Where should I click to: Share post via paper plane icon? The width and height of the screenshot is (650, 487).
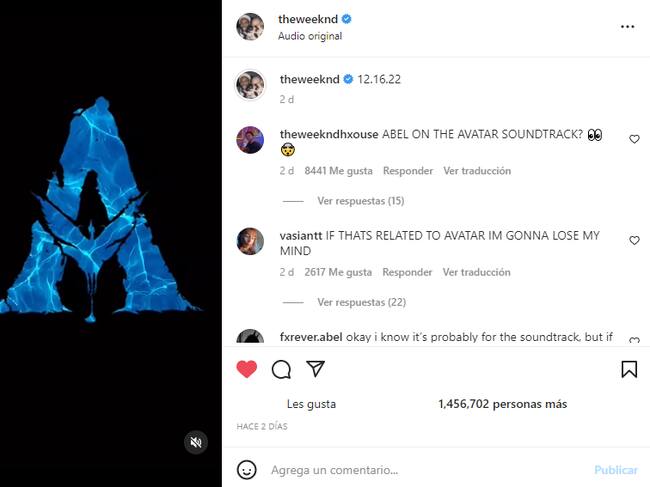(x=315, y=368)
